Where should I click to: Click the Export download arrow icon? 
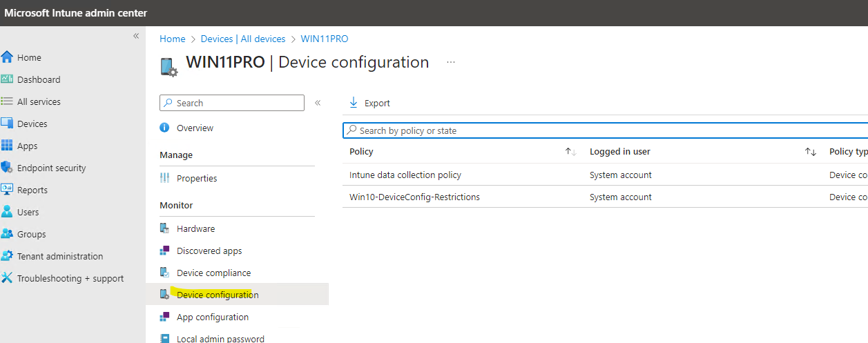pos(354,102)
